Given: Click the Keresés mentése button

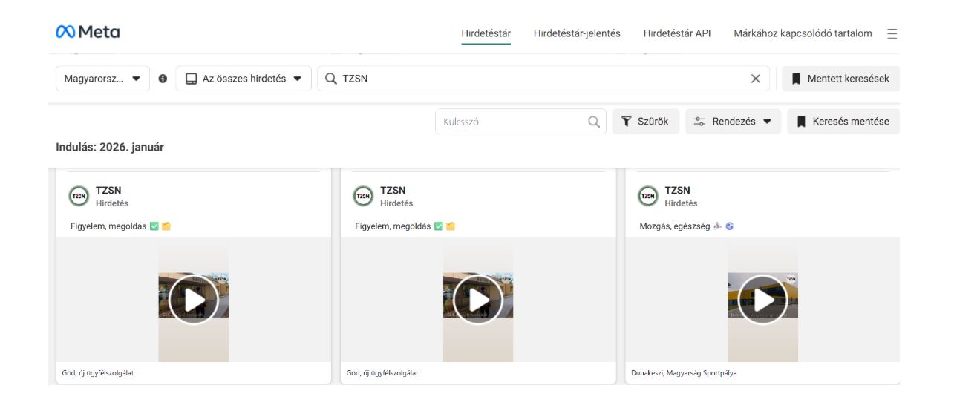Looking at the screenshot, I should [843, 122].
